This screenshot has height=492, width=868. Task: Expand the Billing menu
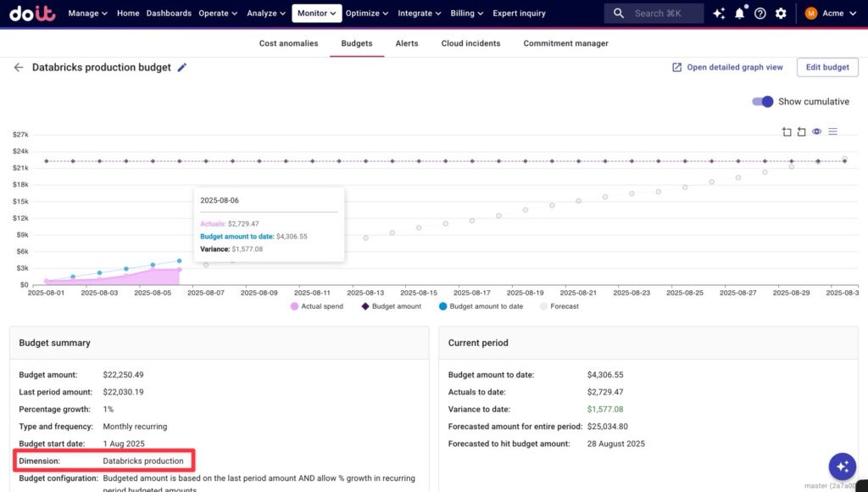coord(467,14)
